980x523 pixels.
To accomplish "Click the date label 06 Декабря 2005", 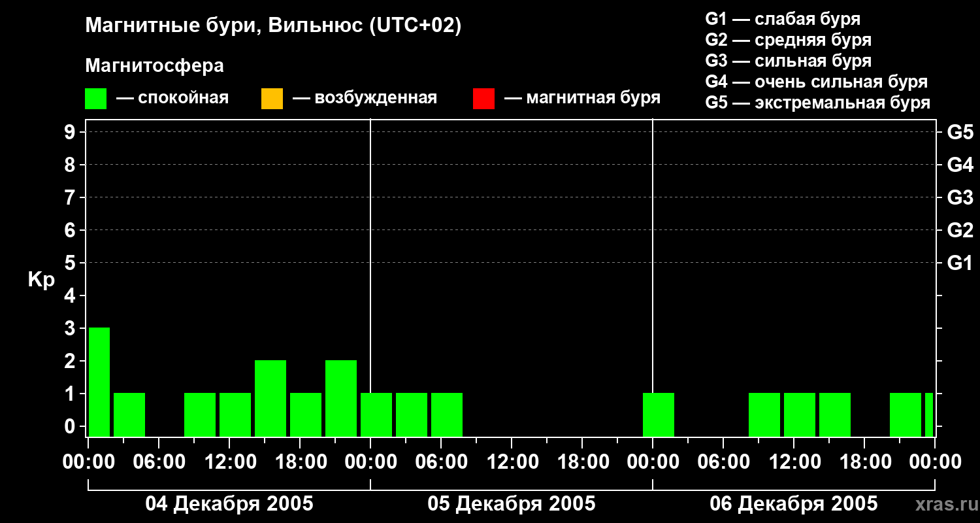I will (794, 504).
